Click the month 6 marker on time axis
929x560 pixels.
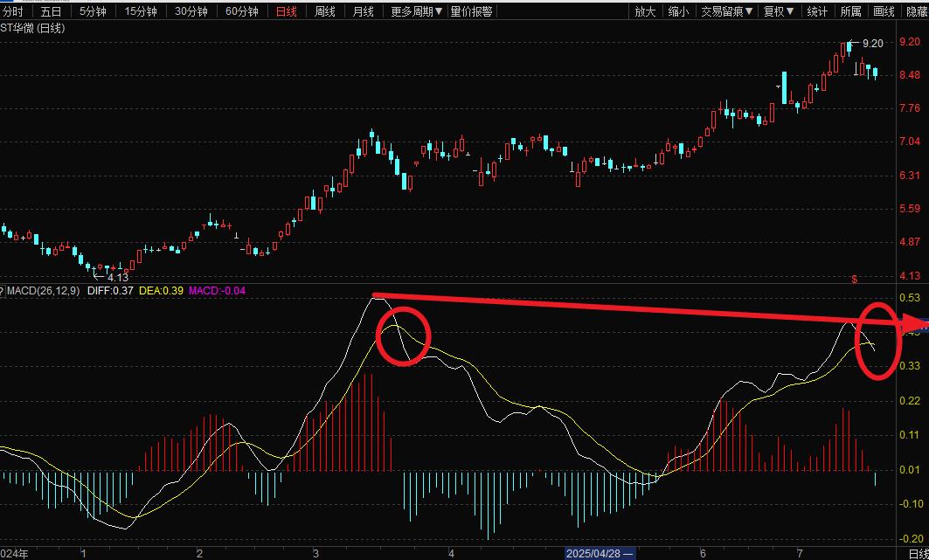(704, 554)
